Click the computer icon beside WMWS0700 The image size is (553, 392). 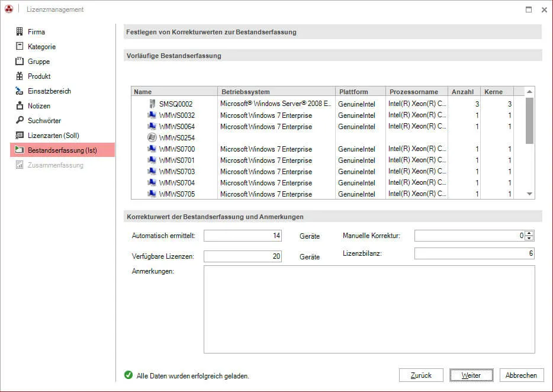(x=152, y=149)
